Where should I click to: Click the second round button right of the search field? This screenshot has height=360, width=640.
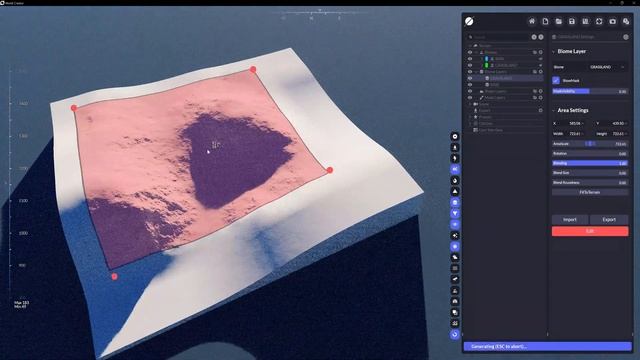(x=541, y=37)
